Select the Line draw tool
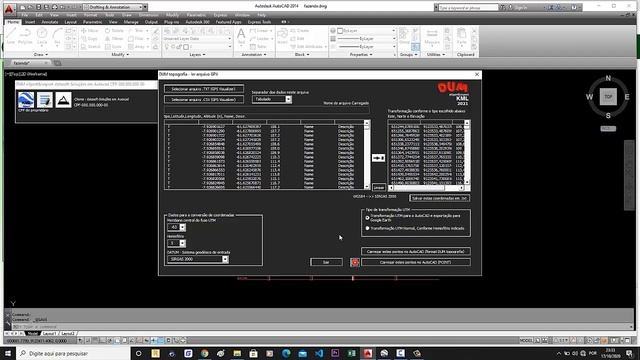This screenshot has height=360, width=640. pyautogui.click(x=11, y=36)
